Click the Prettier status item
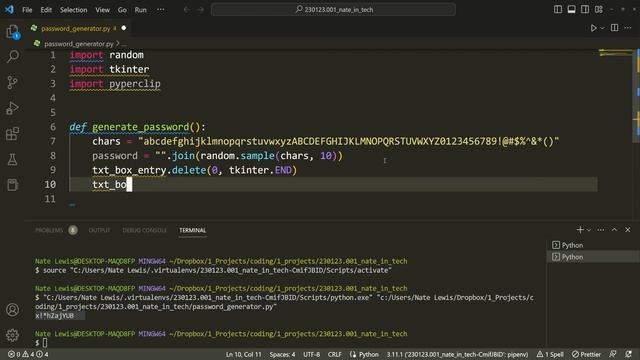Image resolution: width=640 pixels, height=360 pixels. pyautogui.click(x=586, y=354)
